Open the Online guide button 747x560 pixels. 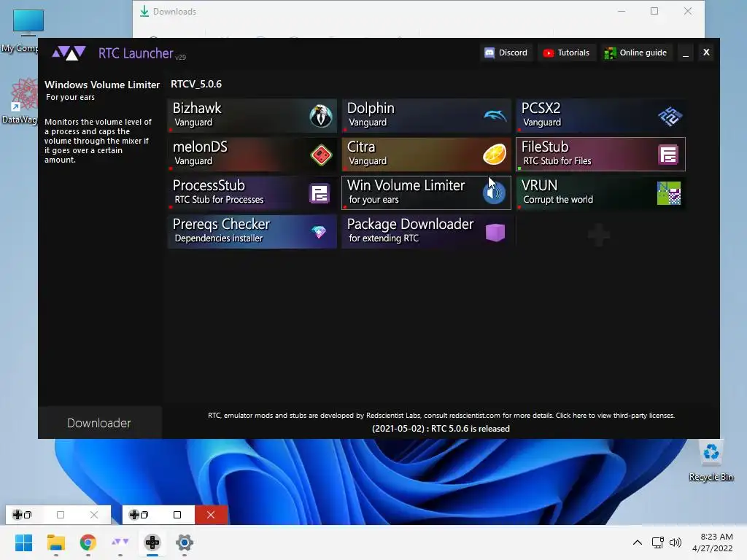[x=635, y=52]
